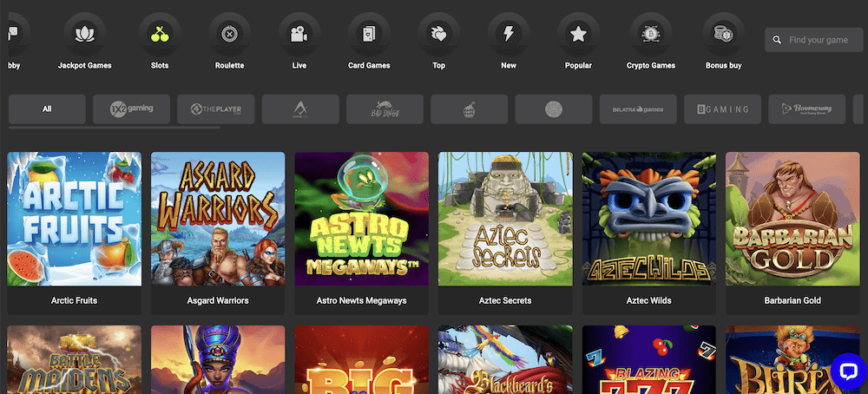The image size is (868, 394).
Task: Open the Aztec Wilds game thumbnail
Action: tap(648, 220)
